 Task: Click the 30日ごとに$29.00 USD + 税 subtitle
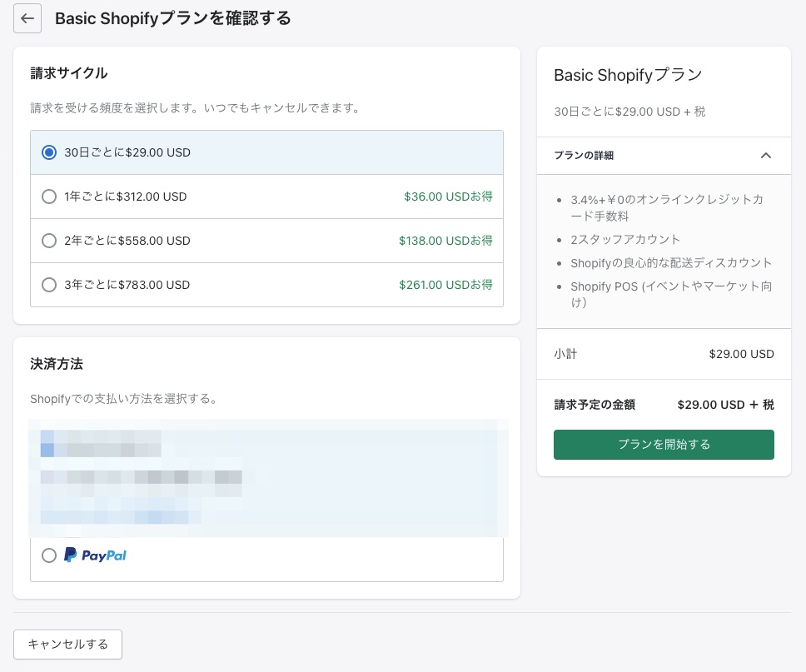[x=629, y=112]
